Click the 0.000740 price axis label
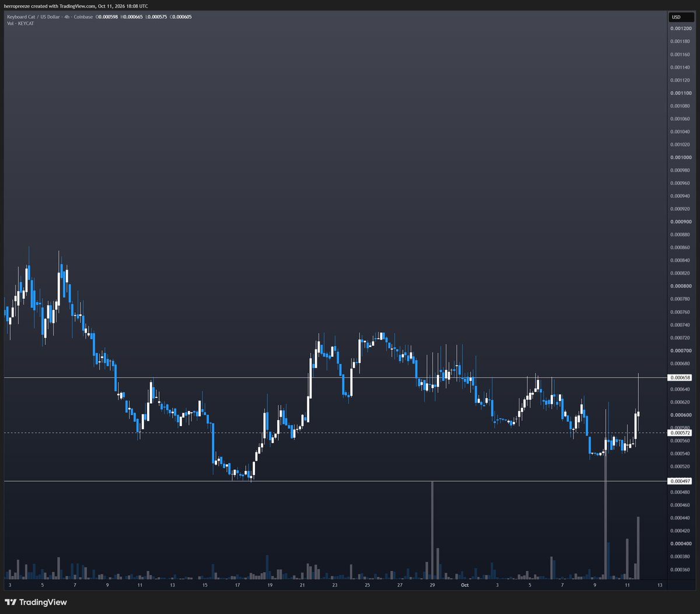The image size is (700, 614). pyautogui.click(x=681, y=325)
